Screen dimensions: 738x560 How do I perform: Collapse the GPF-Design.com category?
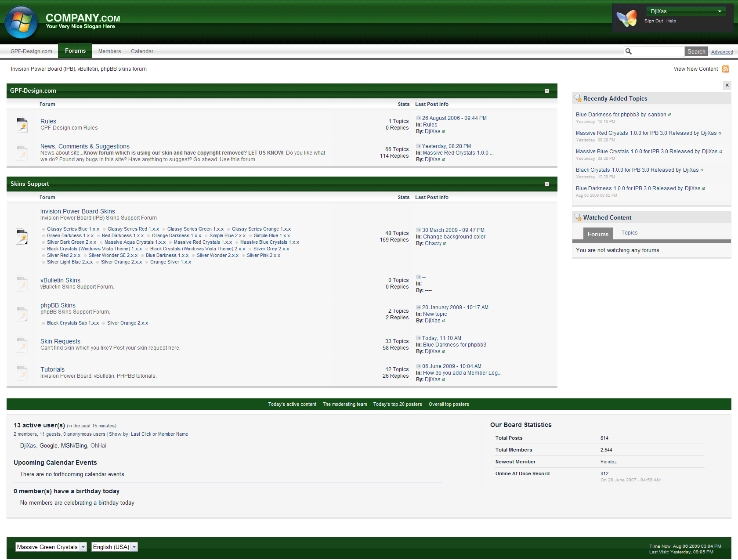tap(547, 91)
